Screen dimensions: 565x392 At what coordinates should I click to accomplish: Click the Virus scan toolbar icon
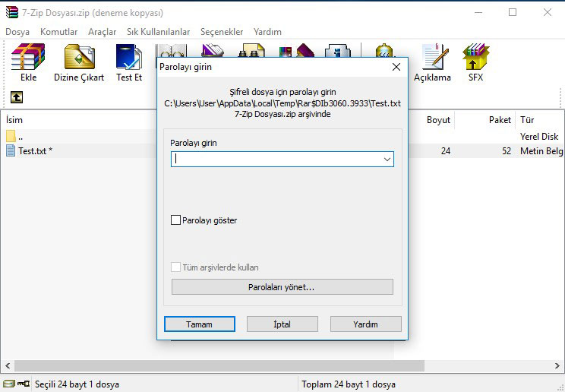coord(384,50)
